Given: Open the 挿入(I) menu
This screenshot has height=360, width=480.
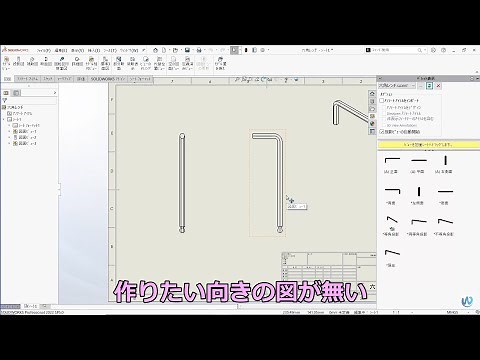Looking at the screenshot, I should 93,50.
